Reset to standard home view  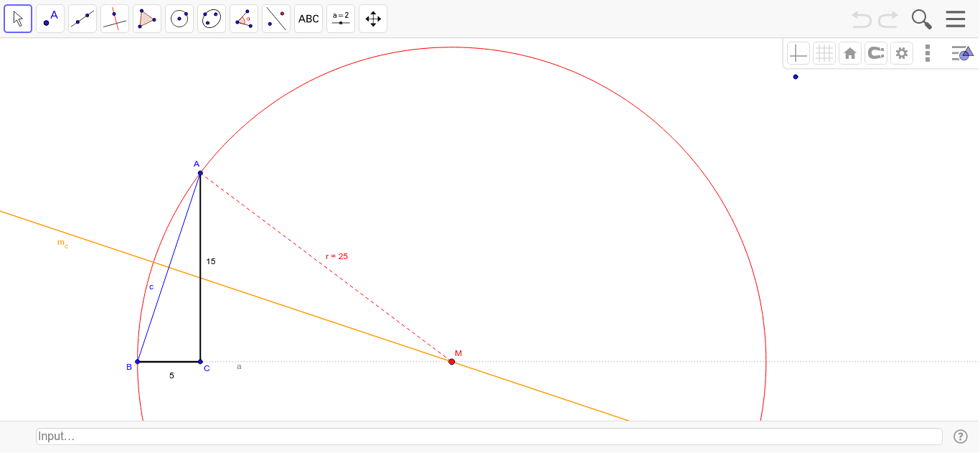850,53
